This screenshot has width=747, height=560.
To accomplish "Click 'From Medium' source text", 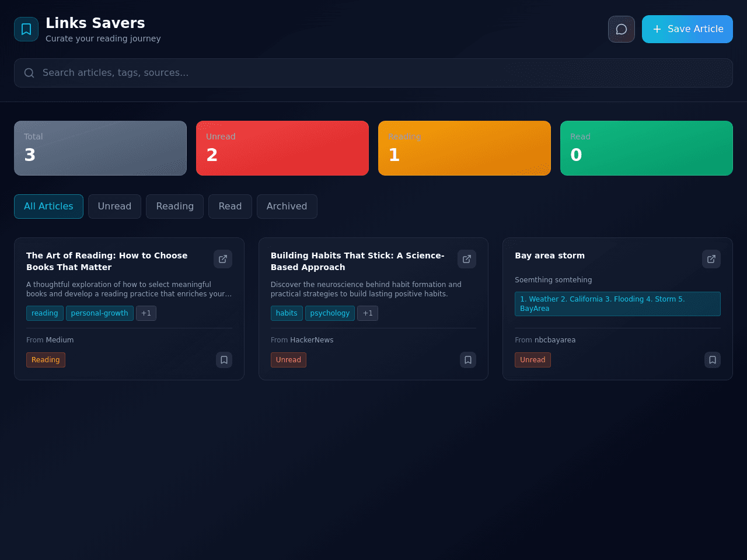I will click(50, 340).
